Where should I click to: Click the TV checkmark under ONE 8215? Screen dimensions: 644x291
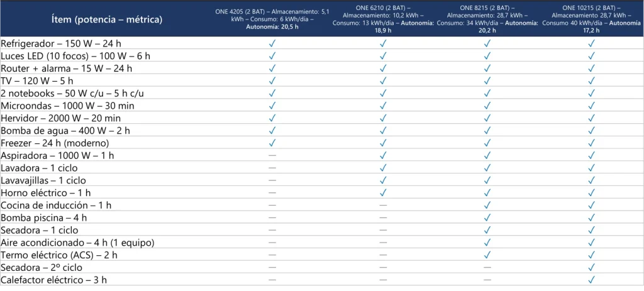(487, 80)
